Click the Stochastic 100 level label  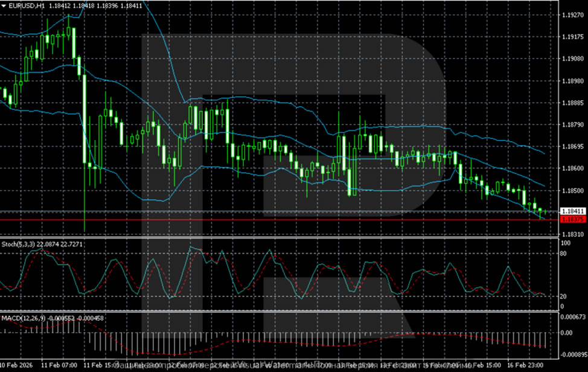click(x=566, y=243)
